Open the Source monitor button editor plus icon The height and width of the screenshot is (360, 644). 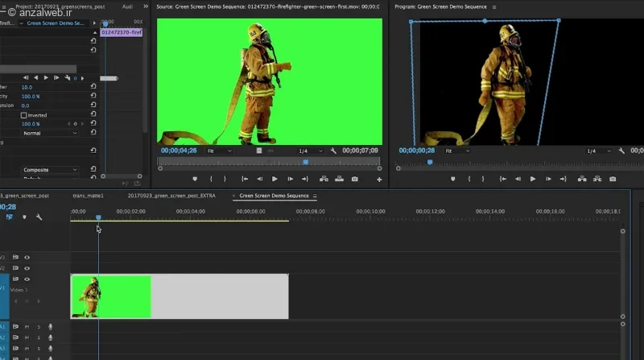379,179
